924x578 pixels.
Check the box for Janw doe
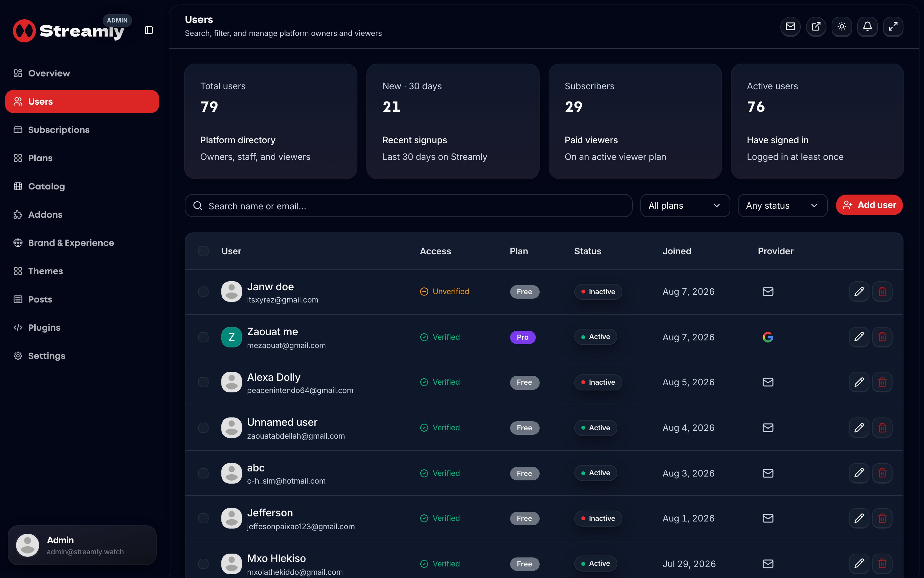point(203,292)
